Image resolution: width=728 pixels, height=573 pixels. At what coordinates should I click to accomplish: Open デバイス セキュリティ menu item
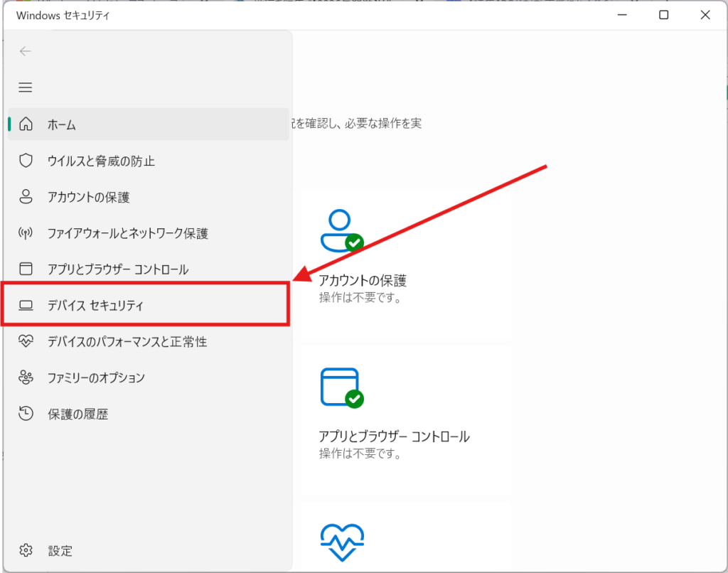click(95, 306)
